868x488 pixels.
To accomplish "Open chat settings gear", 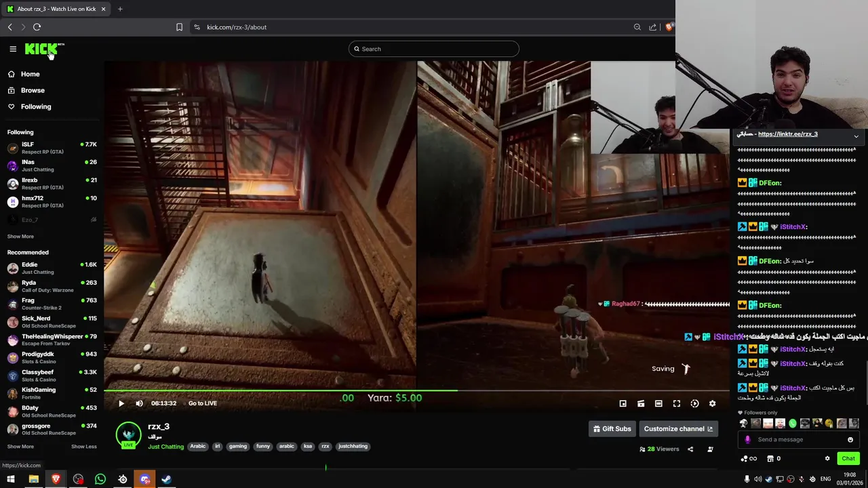I will point(827,459).
